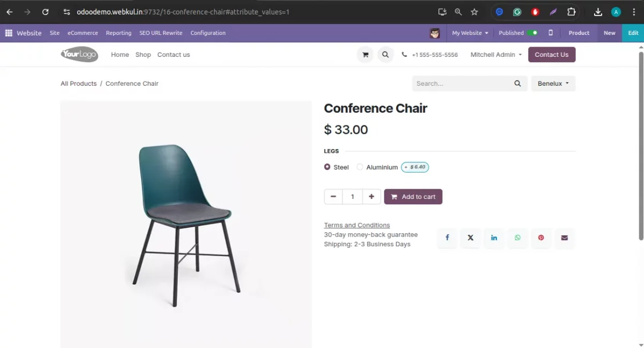Open the mobile preview icon near Published
644x348 pixels.
pos(550,33)
